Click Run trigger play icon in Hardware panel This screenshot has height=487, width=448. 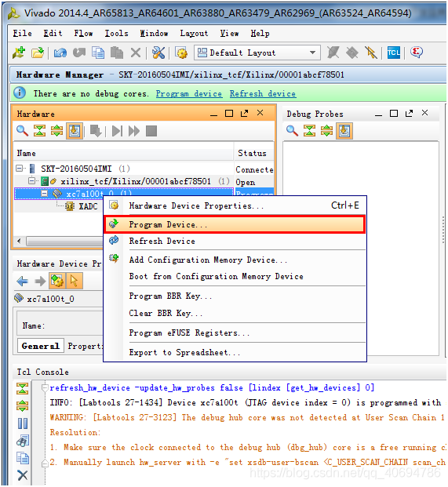118,131
